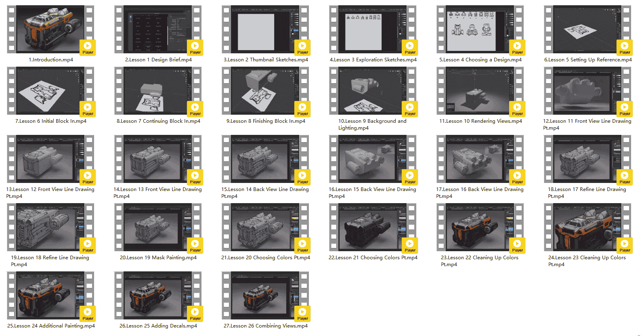The height and width of the screenshot is (336, 644).
Task: Select the 7.Lesson 6 Initial Block In thumbnail
Action: [x=50, y=91]
